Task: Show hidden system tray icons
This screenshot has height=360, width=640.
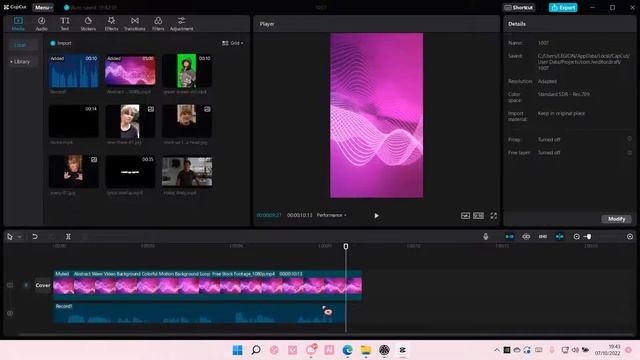Action: coord(496,350)
